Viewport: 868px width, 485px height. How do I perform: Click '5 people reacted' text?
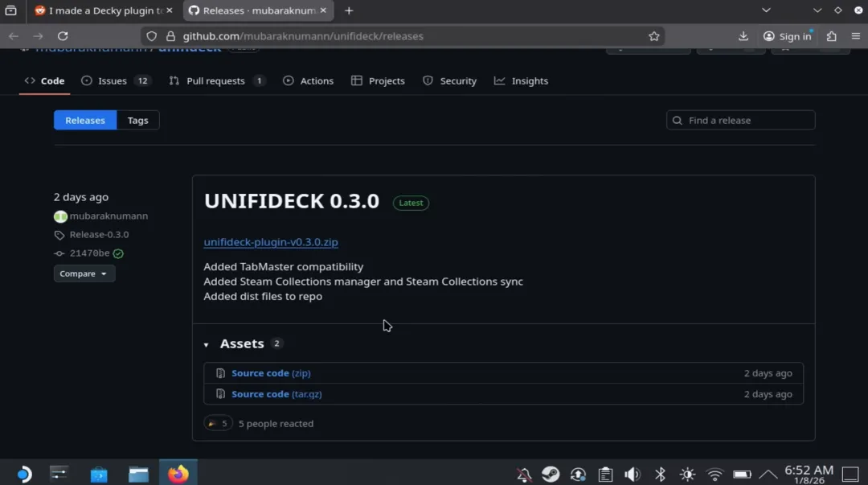[x=276, y=424]
